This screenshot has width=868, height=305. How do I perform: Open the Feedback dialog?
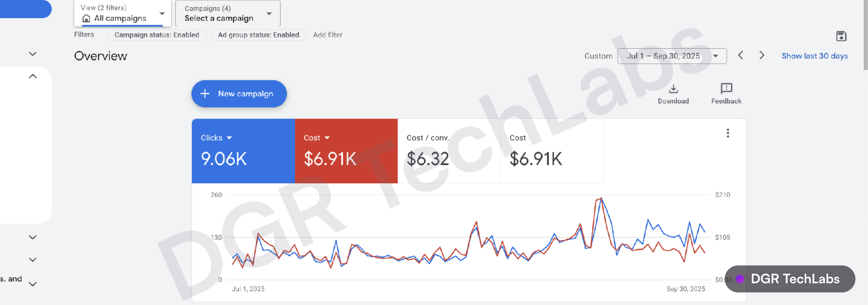tap(726, 94)
